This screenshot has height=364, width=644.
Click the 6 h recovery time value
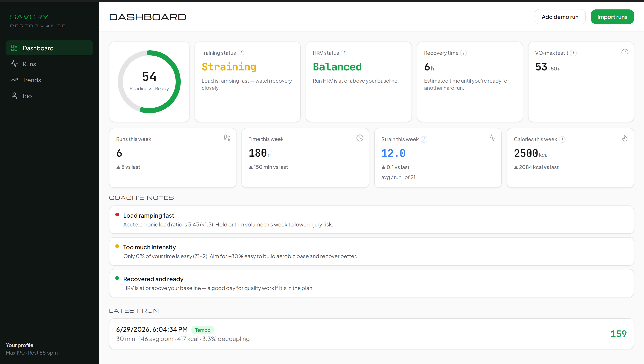(x=429, y=67)
